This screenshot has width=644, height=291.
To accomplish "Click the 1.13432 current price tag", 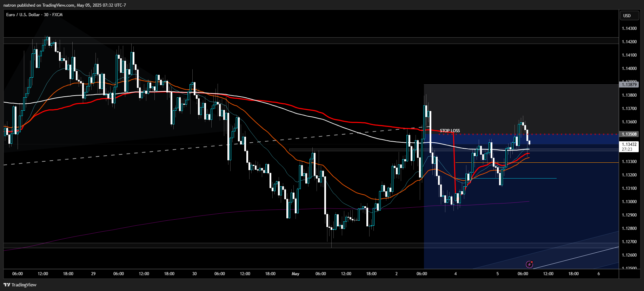I will (629, 144).
